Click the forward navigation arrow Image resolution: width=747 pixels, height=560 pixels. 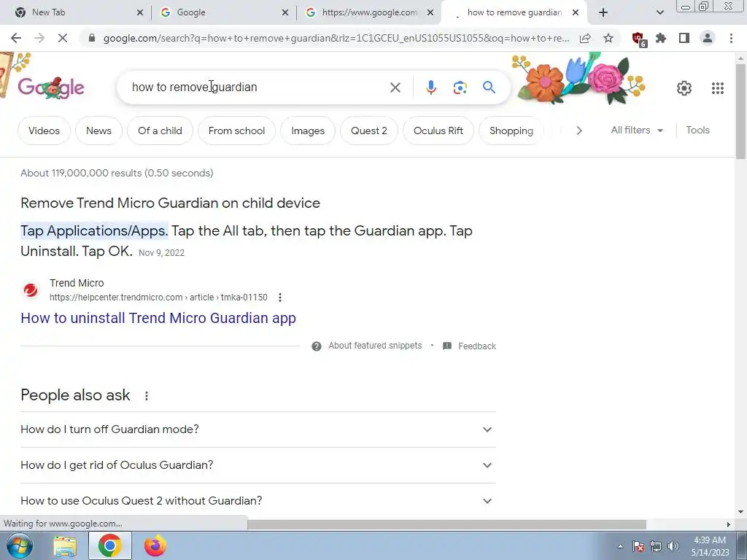point(39,38)
